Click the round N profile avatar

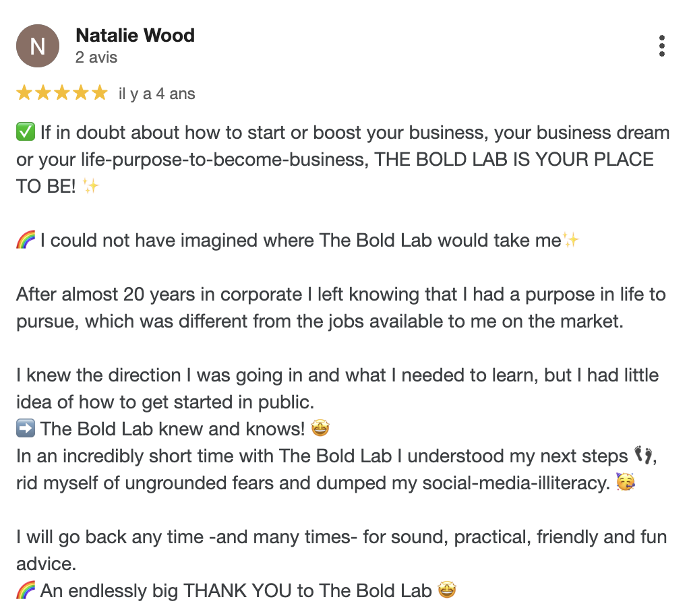pyautogui.click(x=38, y=46)
